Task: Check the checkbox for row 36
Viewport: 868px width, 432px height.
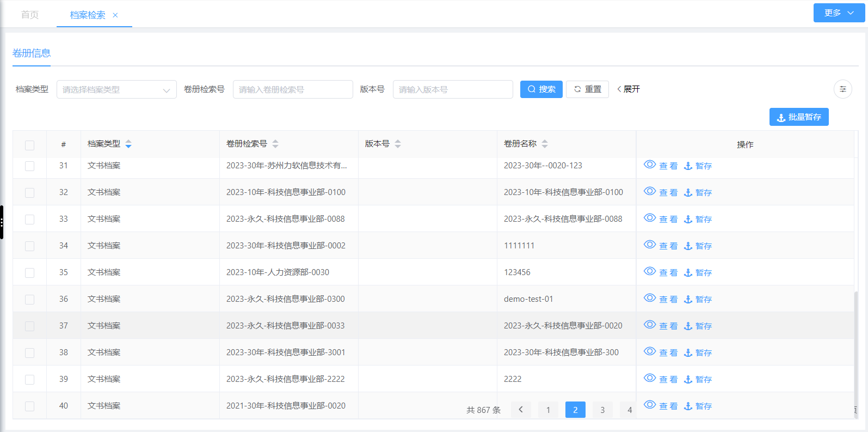Action: click(x=29, y=299)
